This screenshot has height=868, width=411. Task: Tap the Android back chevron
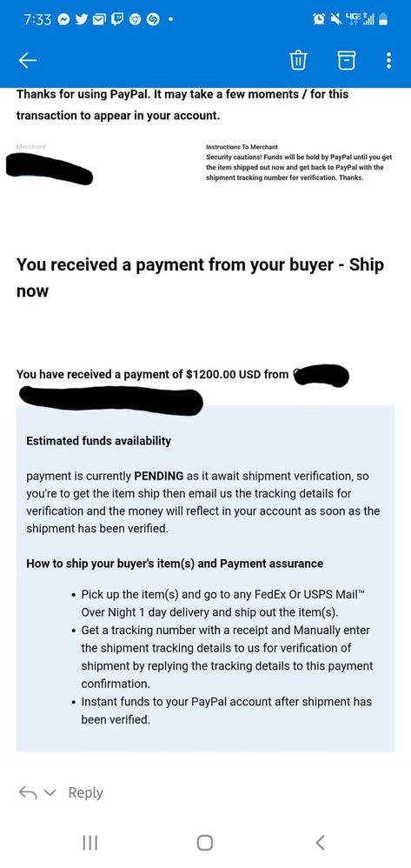coord(320,843)
